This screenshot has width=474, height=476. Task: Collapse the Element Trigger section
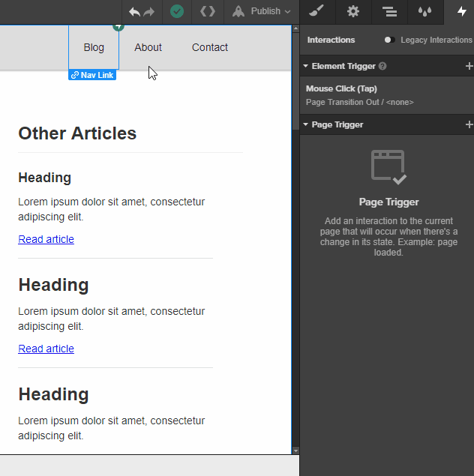[305, 66]
